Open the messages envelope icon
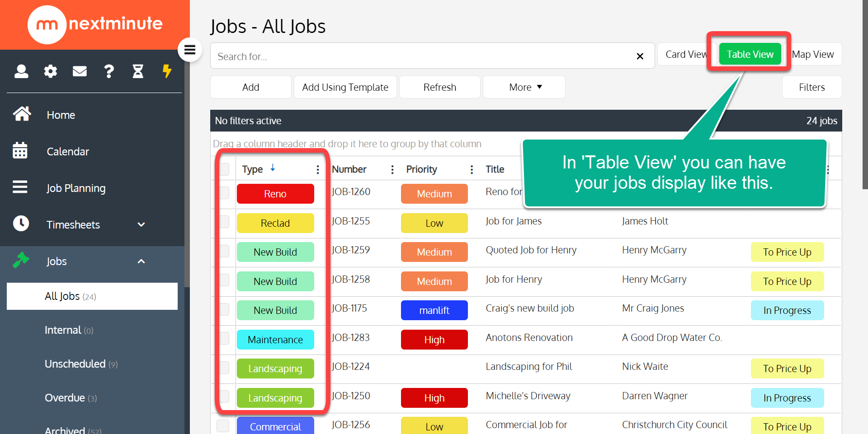Image resolution: width=868 pixels, height=434 pixels. (x=80, y=71)
